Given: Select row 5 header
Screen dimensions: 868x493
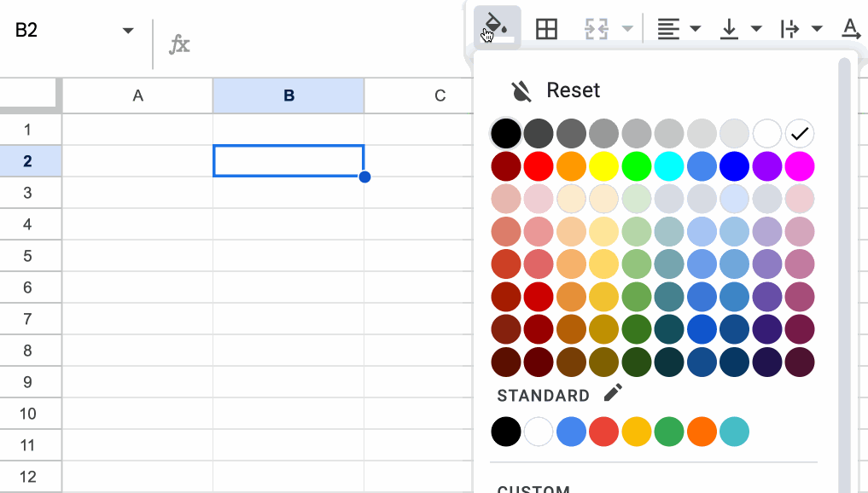Looking at the screenshot, I should (x=28, y=256).
